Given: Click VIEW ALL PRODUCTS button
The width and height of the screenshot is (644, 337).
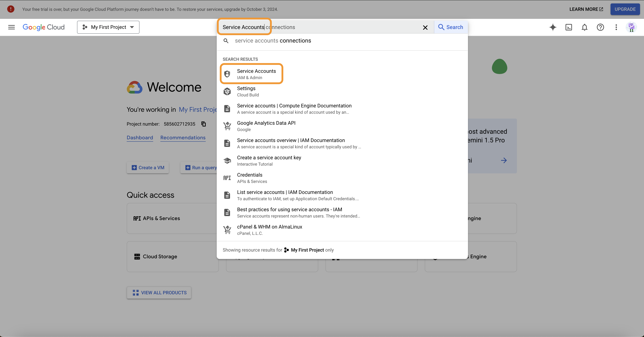Looking at the screenshot, I should [x=159, y=293].
